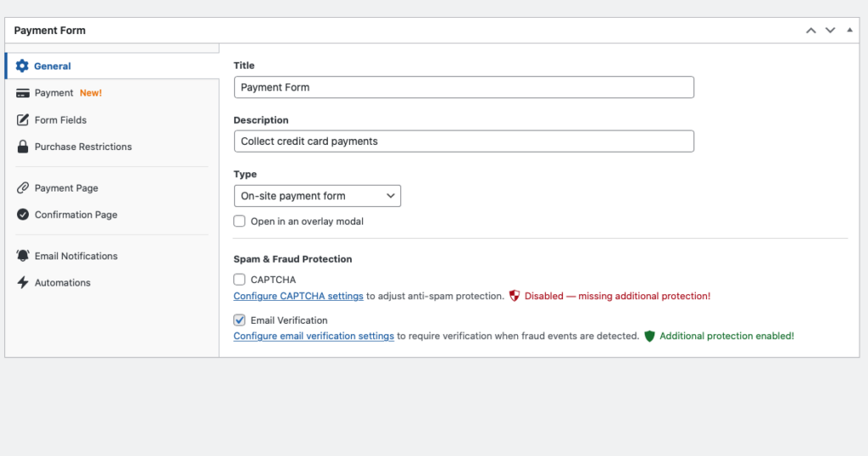Screen dimensions: 868x456
Task: Click the Payment Page paperclip icon
Action: click(22, 188)
